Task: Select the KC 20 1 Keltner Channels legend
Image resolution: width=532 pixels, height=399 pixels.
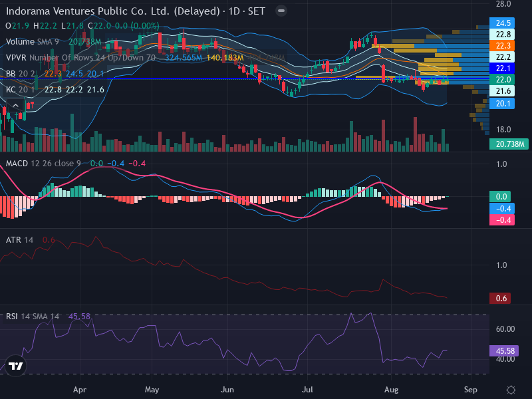Action: pos(21,90)
